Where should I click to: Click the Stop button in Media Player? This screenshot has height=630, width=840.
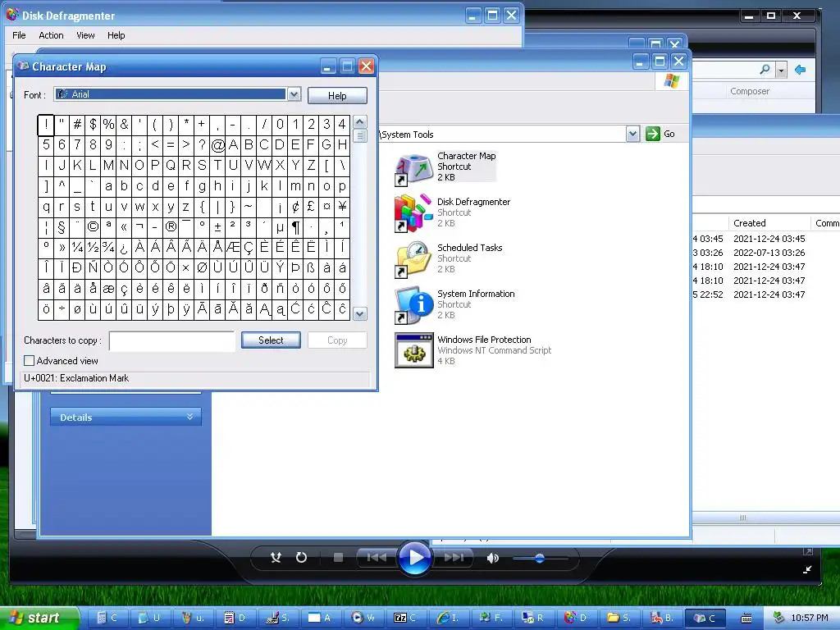tap(338, 558)
